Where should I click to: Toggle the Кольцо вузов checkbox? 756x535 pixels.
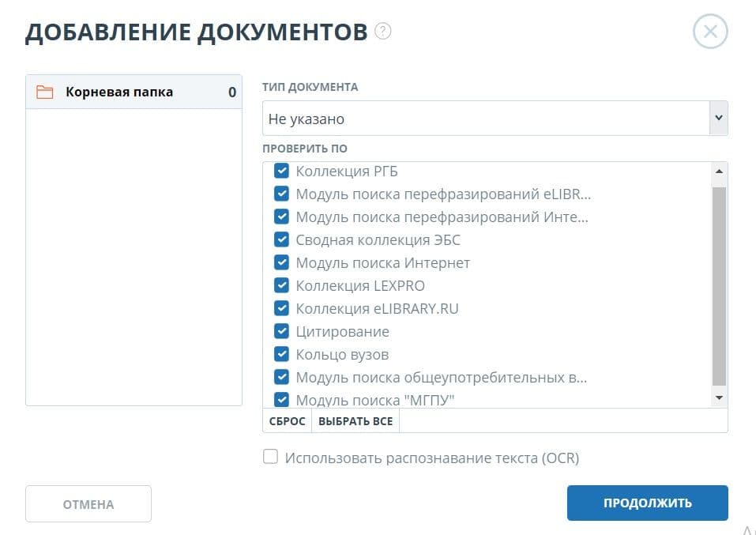tap(281, 354)
